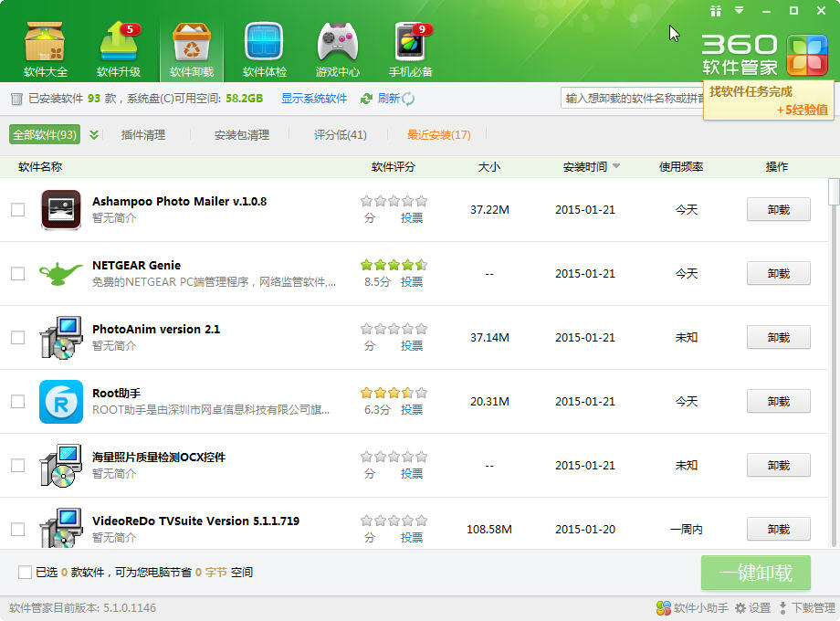Click the vertical scrollbar of software list

point(834,365)
